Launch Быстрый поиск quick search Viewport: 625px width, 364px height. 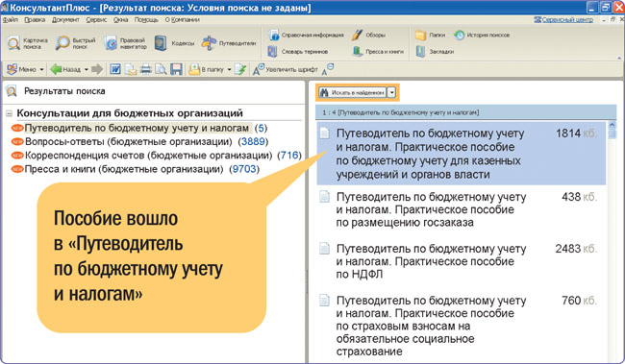(x=76, y=43)
